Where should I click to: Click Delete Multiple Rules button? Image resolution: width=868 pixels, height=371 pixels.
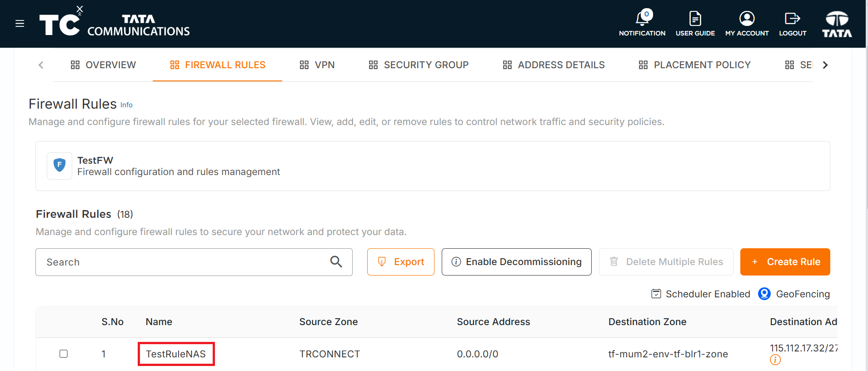(666, 262)
